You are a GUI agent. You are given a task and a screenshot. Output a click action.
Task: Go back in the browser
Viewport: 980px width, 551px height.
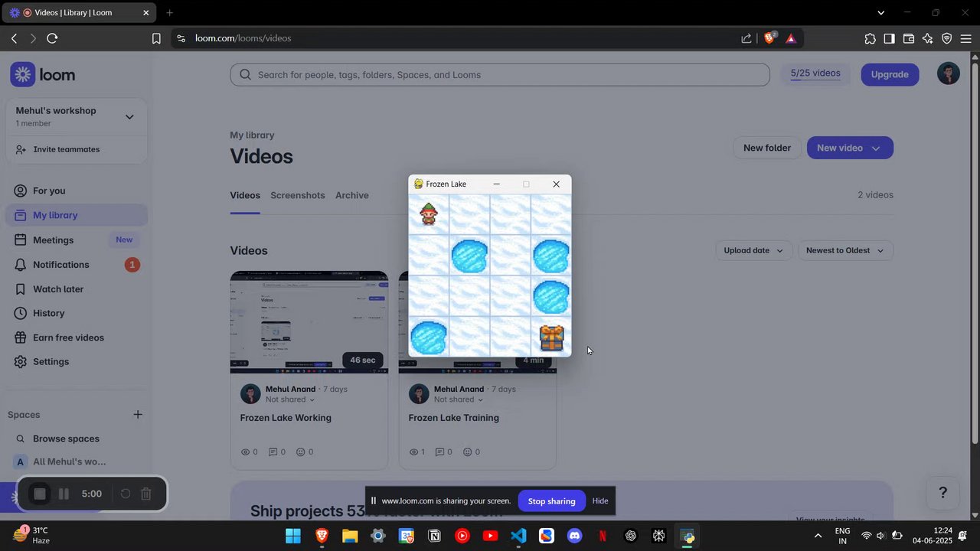coord(14,38)
